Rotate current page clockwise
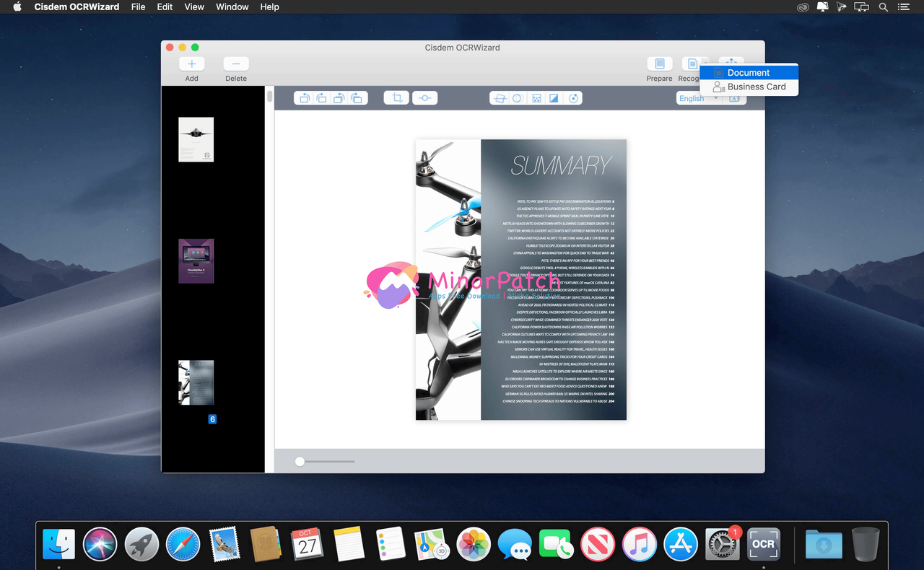 pyautogui.click(x=321, y=98)
